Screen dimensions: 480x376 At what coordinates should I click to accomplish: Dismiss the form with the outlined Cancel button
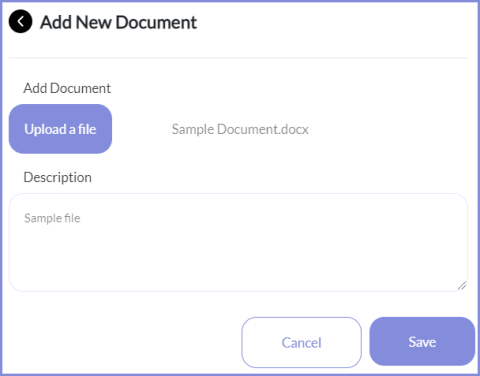301,342
